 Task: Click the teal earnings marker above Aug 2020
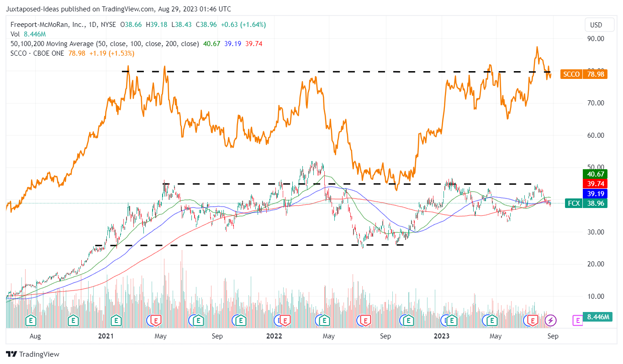tap(31, 321)
